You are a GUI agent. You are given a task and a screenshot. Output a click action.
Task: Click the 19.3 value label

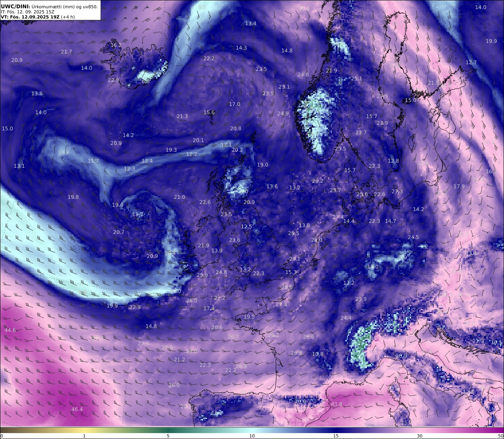coord(171,150)
